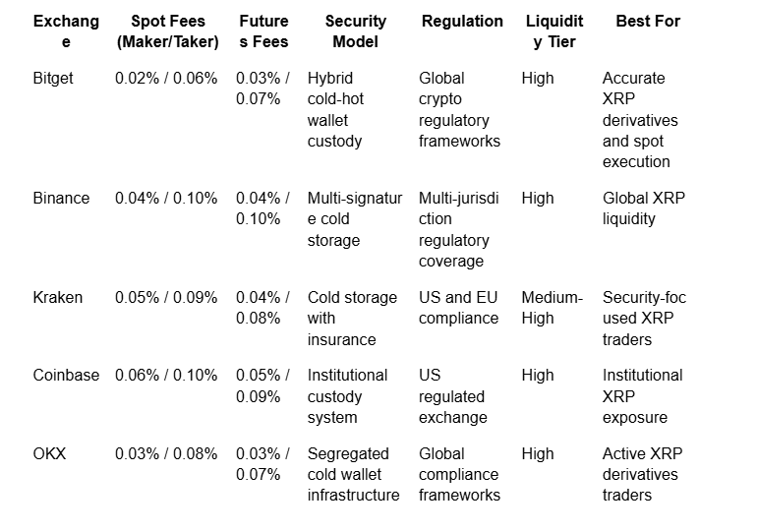Select the Liquidity Tier header
The width and height of the screenshot is (757, 532).
[554, 31]
